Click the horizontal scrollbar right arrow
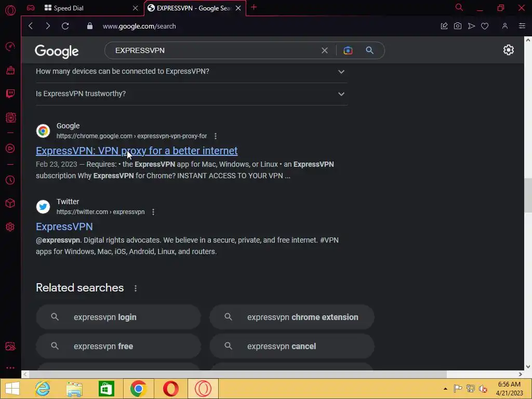The width and height of the screenshot is (532, 399). [521, 374]
